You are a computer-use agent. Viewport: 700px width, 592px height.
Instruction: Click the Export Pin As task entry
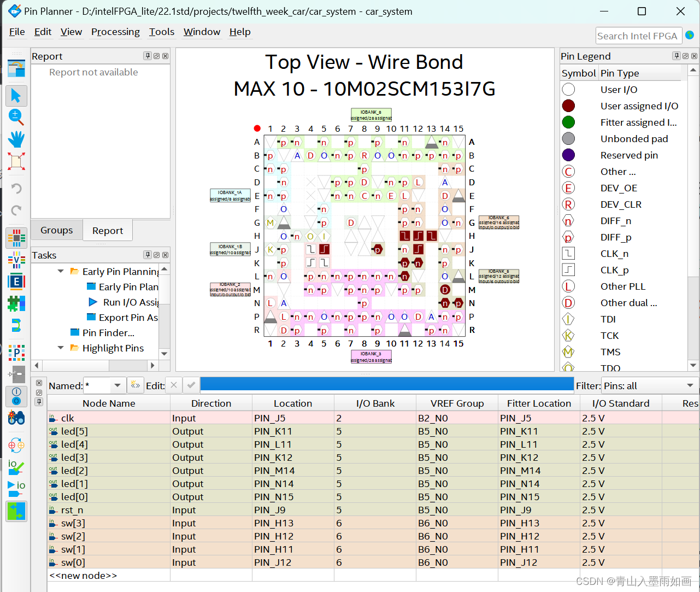coord(128,317)
